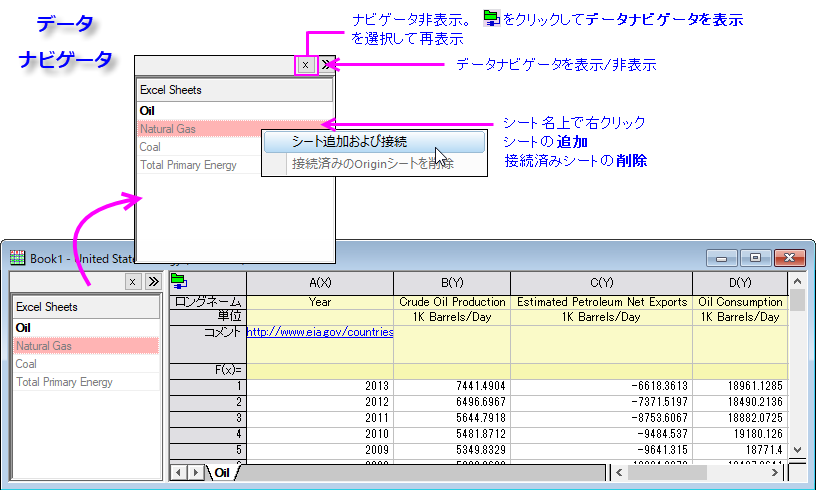This screenshot has height=490, width=816.
Task: Click cell with value 5644.7918
Action: [452, 418]
